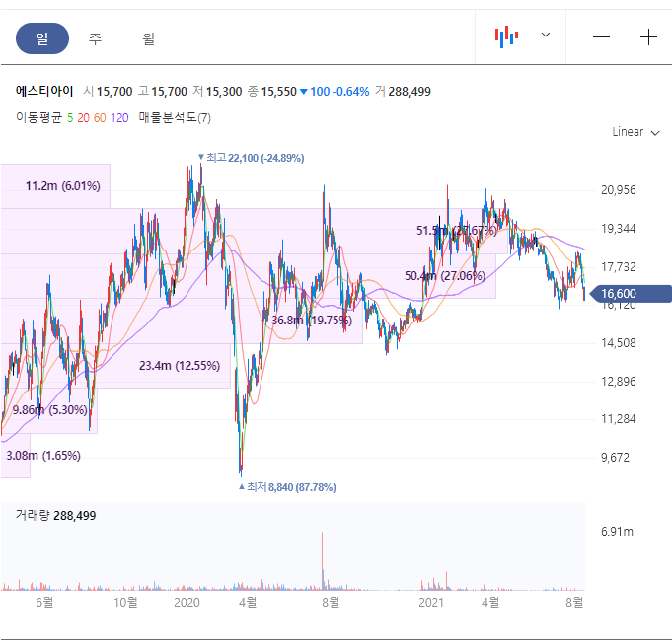The width and height of the screenshot is (672, 644).
Task: Click the 11.2m (6.01%) volume profile label
Action: [x=62, y=186]
